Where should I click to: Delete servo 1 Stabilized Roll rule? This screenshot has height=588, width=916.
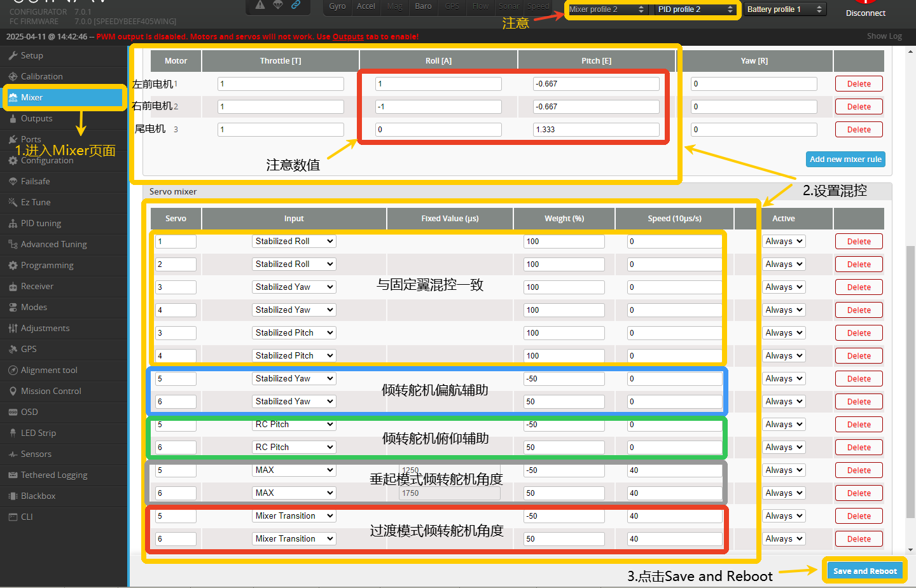tap(859, 242)
